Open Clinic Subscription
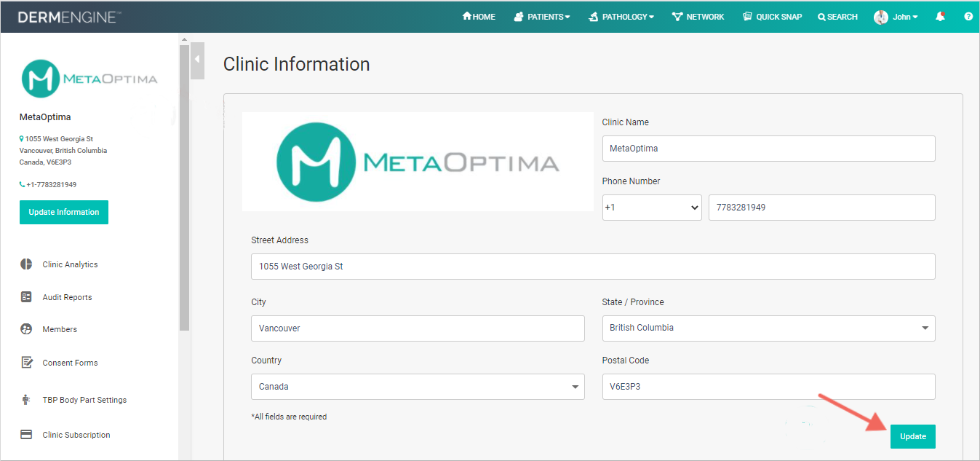 76,435
